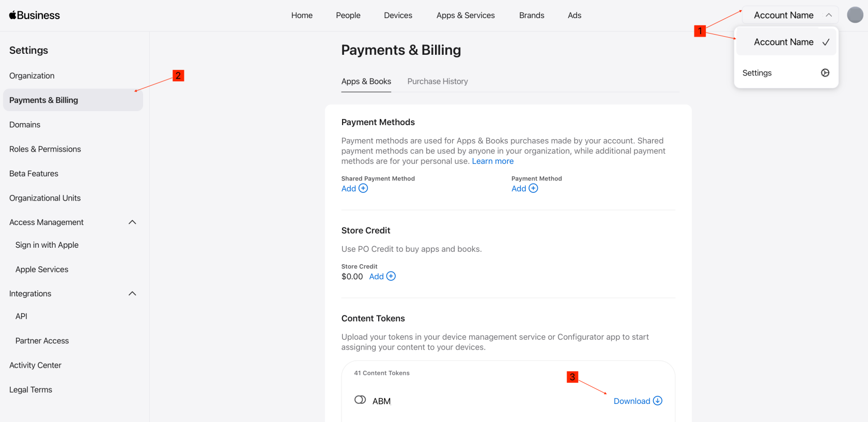Click the plus icon next to Store Credit Add
This screenshot has width=868, height=422.
[391, 276]
